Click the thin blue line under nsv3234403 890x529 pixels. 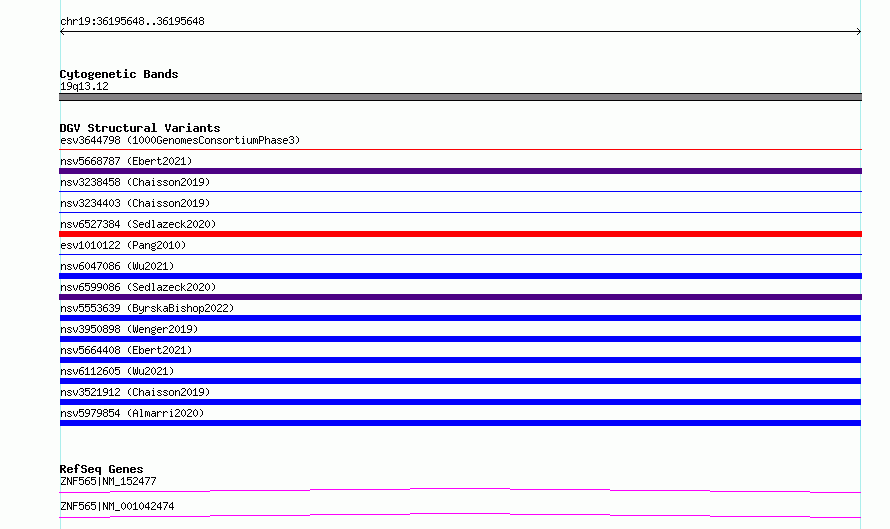(460, 212)
